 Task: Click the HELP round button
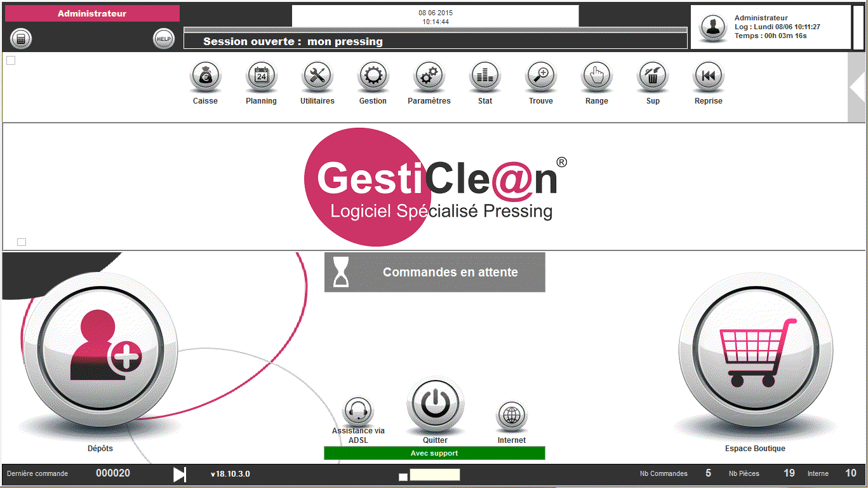164,39
